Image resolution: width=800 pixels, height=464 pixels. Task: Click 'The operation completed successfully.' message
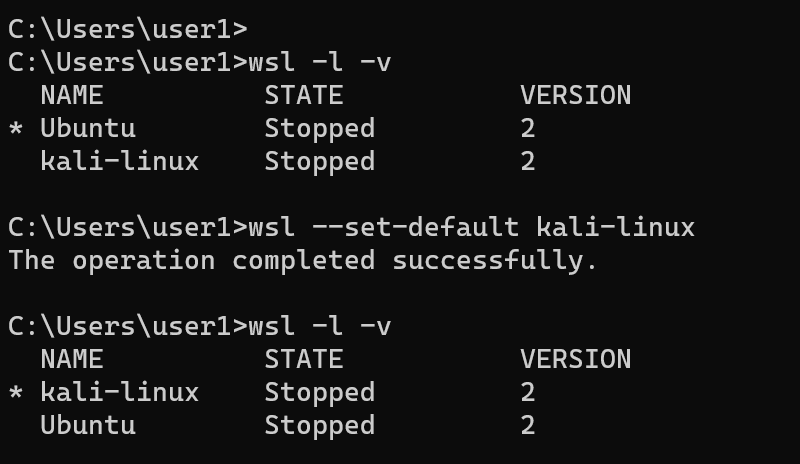tap(302, 260)
